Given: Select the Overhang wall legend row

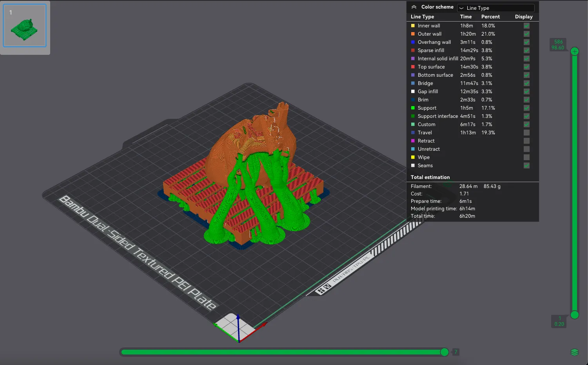Looking at the screenshot, I should 434,42.
